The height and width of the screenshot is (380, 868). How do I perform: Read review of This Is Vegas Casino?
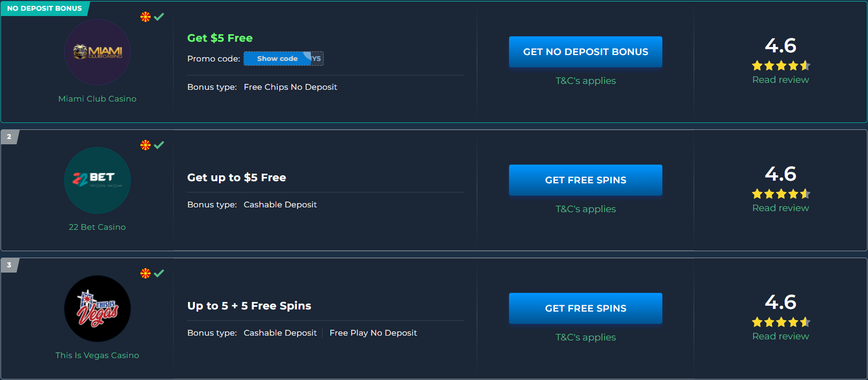(780, 336)
